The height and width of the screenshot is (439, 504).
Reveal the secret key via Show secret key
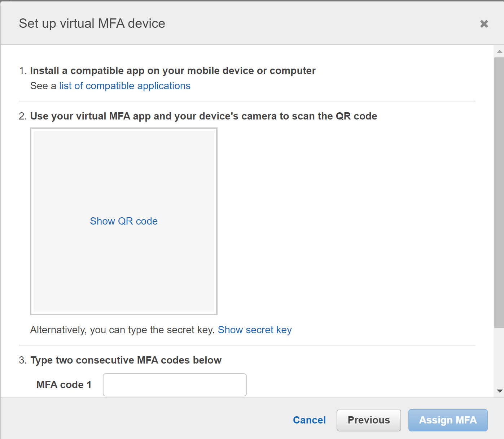coord(255,330)
